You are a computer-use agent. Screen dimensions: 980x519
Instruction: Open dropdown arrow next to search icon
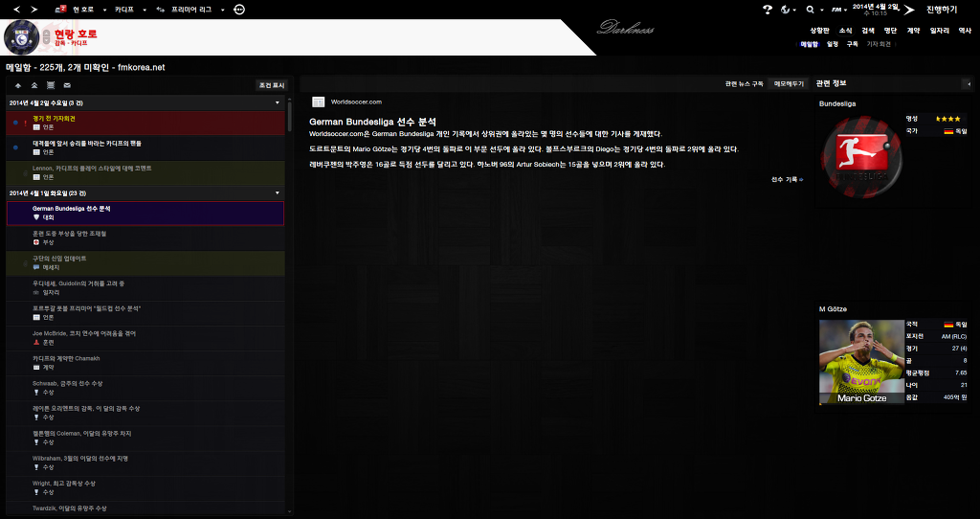[822, 10]
